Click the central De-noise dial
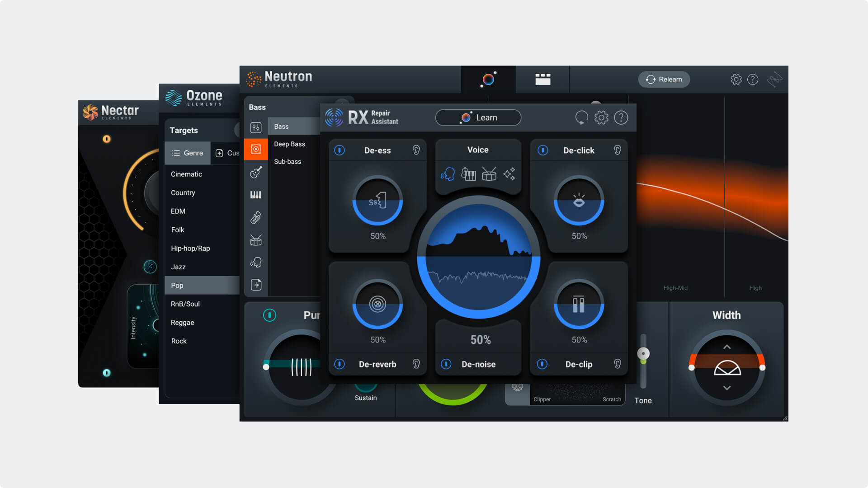Image resolution: width=868 pixels, height=488 pixels. click(x=478, y=257)
